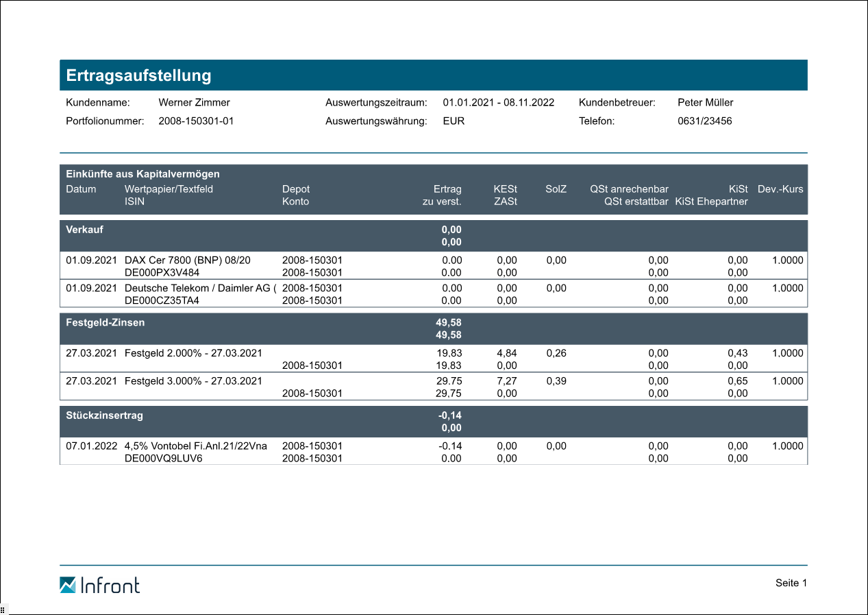This screenshot has width=868, height=615.
Task: Click the KESt value 7,27
Action: click(x=506, y=381)
